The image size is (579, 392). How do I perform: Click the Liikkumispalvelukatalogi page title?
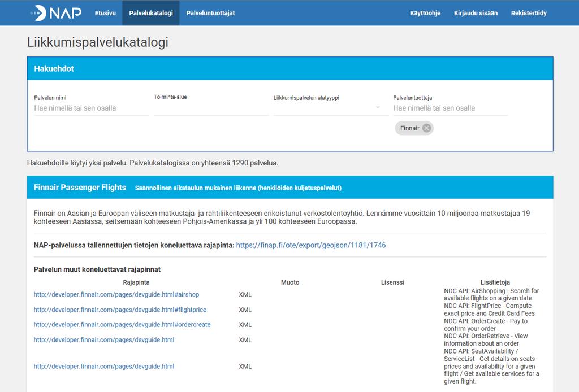click(x=97, y=42)
